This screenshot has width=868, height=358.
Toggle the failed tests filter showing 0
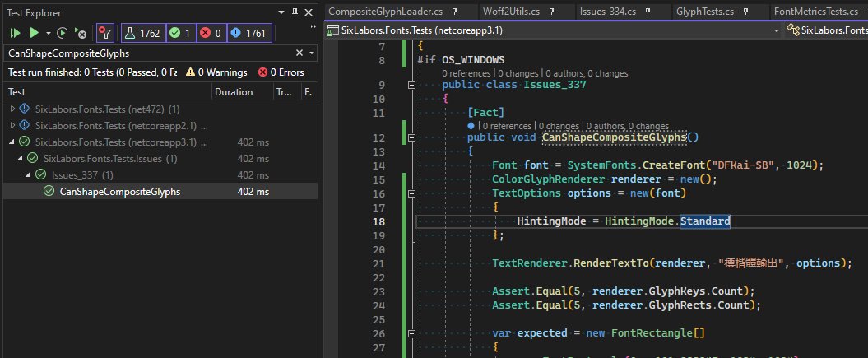(211, 33)
